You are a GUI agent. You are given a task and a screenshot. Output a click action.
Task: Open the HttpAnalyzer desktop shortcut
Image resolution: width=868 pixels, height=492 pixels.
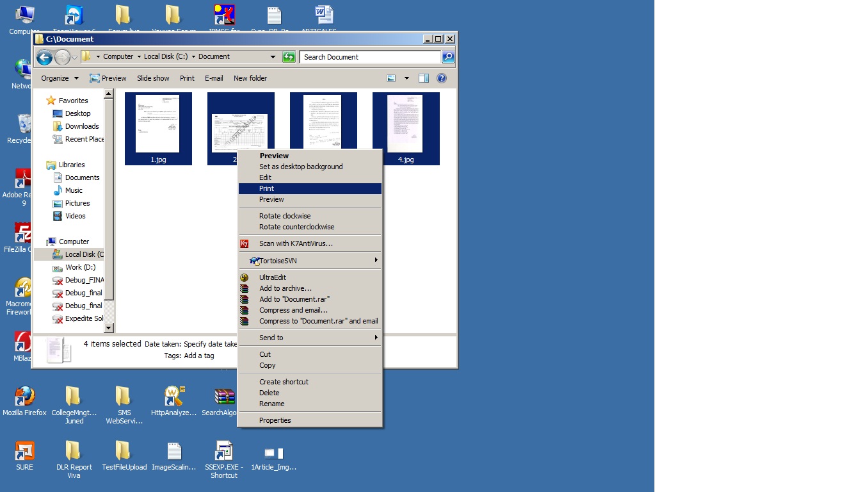(x=174, y=402)
